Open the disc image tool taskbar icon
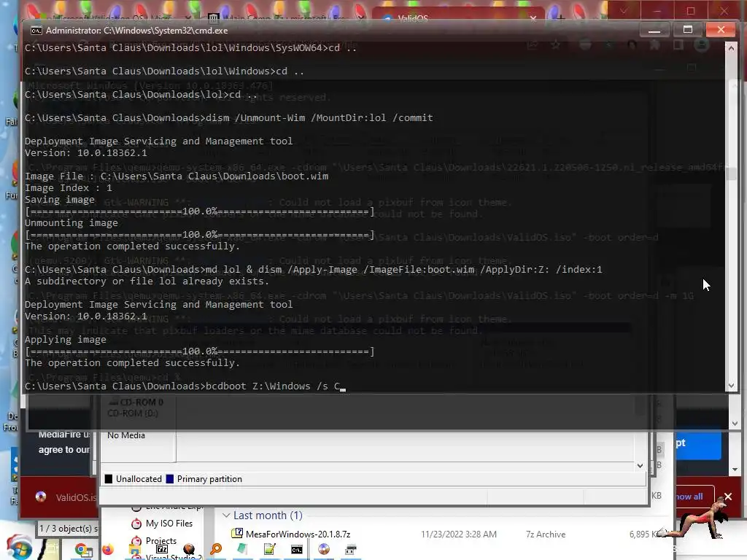 (x=324, y=550)
